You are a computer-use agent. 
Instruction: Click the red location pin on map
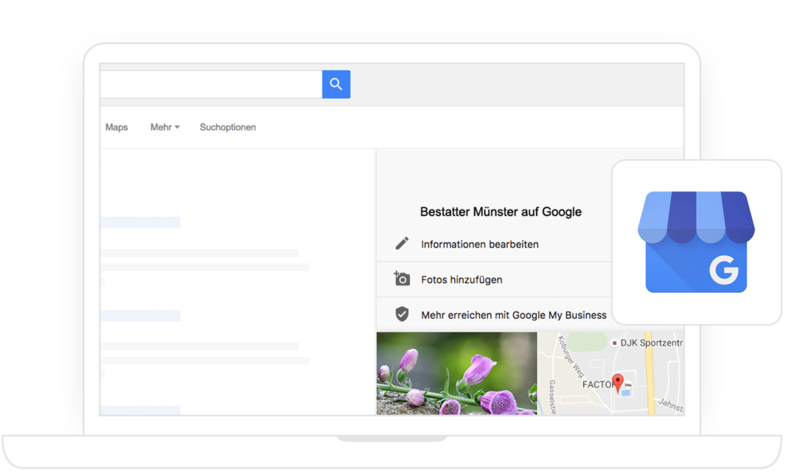618,382
